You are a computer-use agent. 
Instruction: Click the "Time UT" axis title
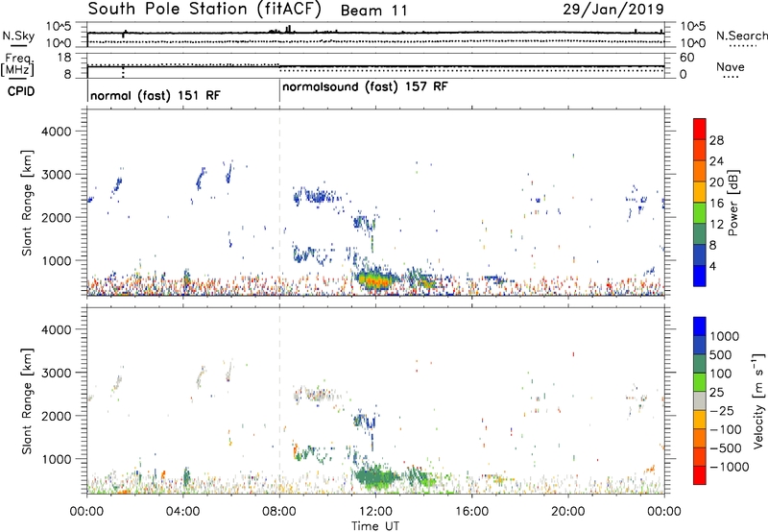click(x=375, y=526)
